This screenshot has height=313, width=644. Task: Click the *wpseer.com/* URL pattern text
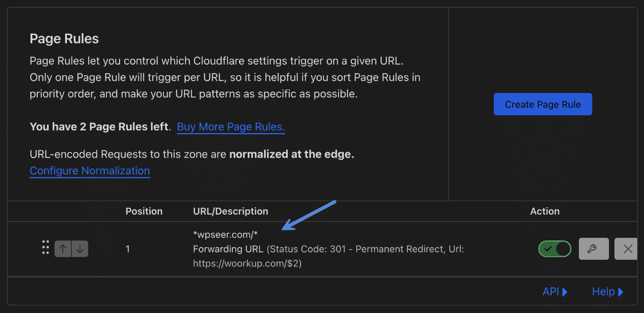(x=225, y=235)
